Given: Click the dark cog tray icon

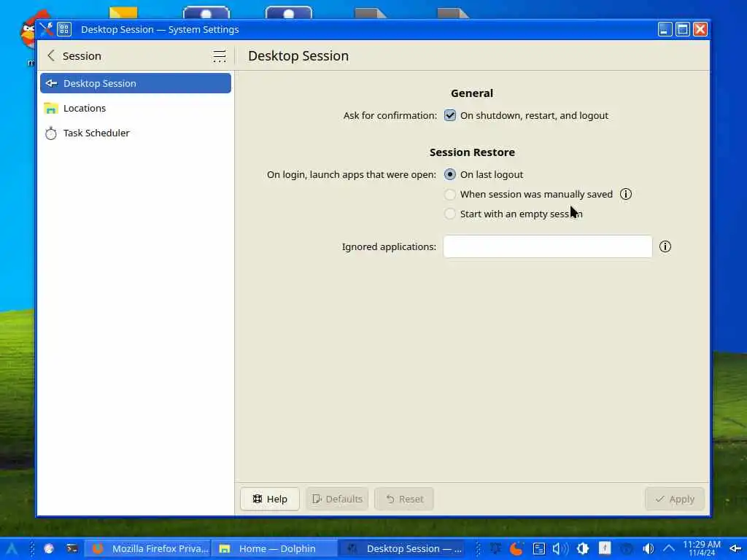Looking at the screenshot, I should 495,548.
